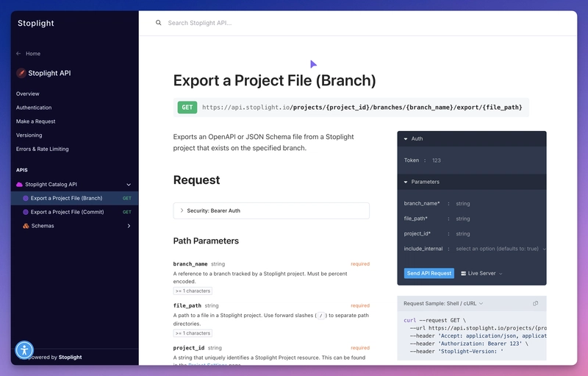Open the include_internal option dropdown
Screen dimensions: 588x376
(x=501, y=249)
